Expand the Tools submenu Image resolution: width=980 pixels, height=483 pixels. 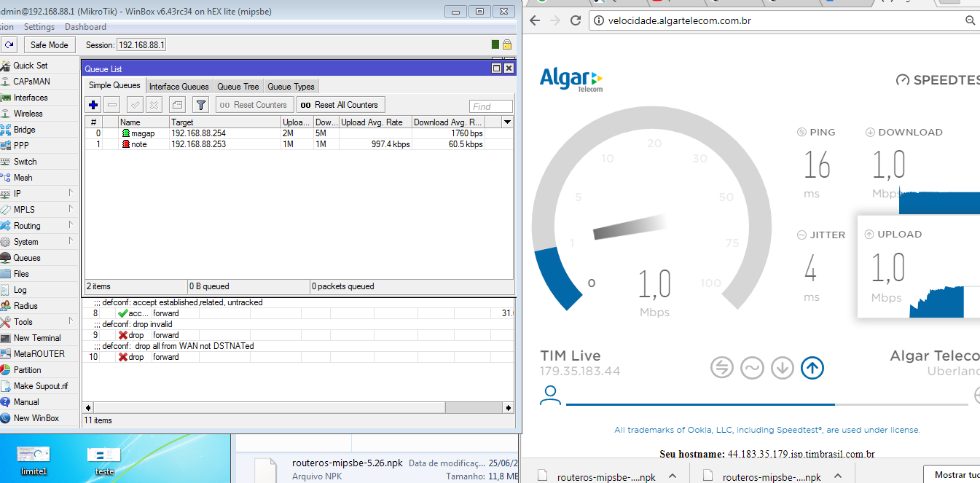point(71,321)
